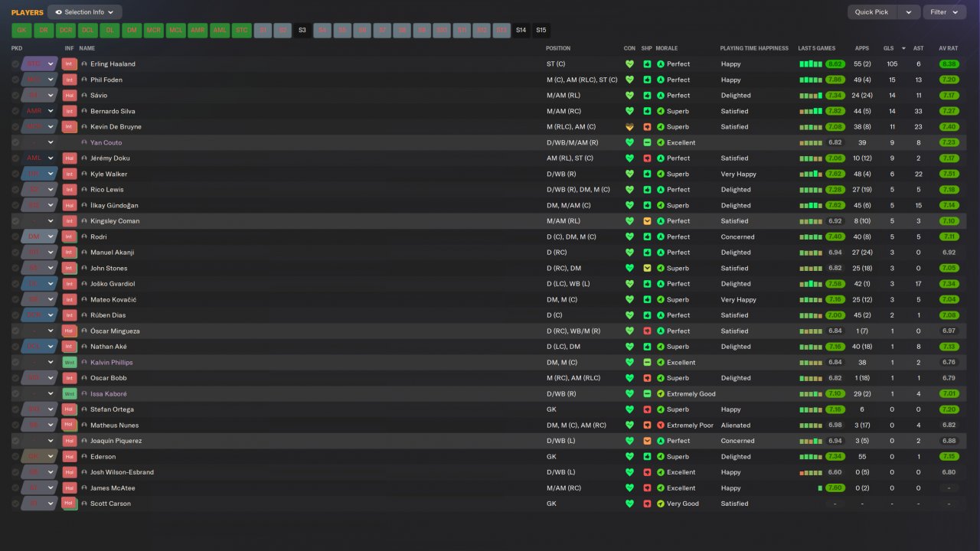Click Joaquín Piquerez's orange sharpness icon

tap(647, 441)
